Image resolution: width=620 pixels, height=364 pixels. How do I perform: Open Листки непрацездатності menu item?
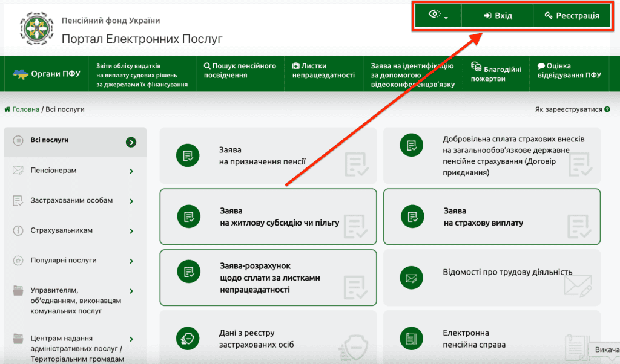323,70
